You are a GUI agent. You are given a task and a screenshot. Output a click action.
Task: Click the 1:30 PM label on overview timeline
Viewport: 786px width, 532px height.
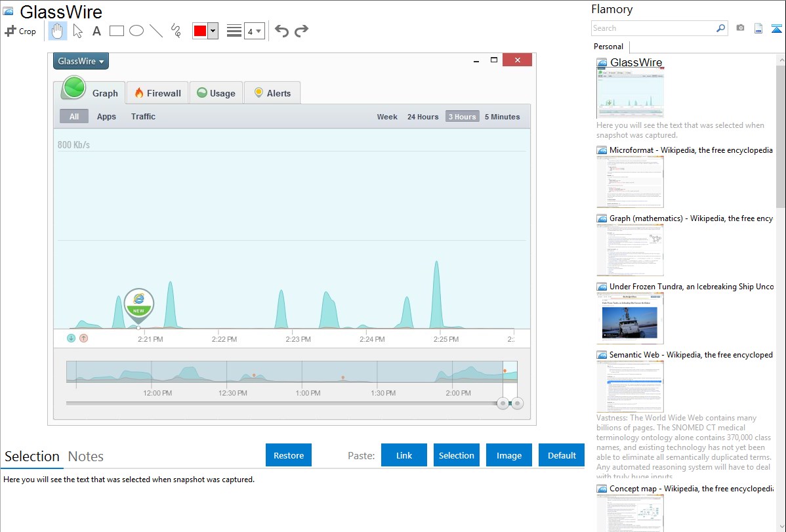point(383,393)
